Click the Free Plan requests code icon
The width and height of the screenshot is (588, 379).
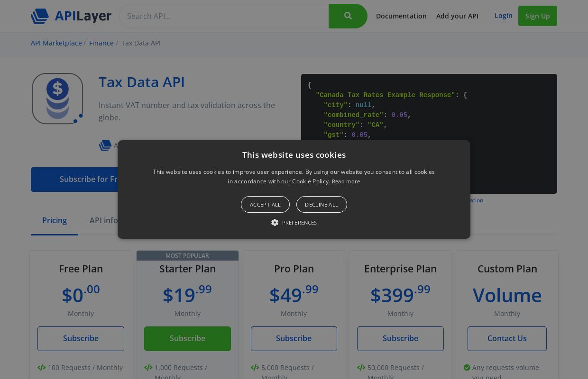point(42,368)
